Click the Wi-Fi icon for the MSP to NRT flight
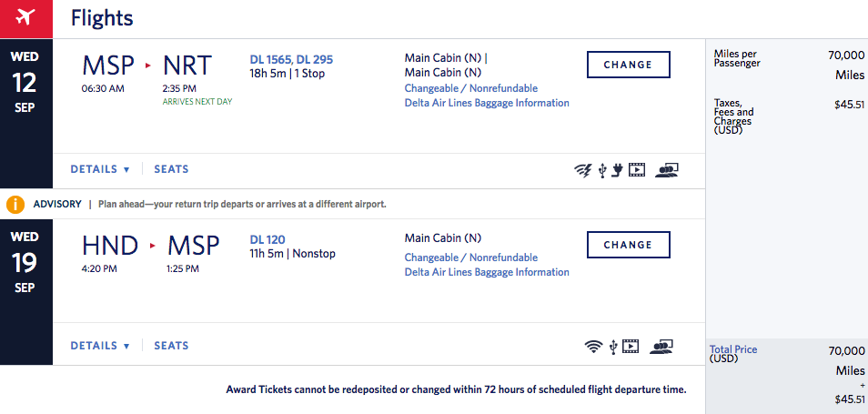This screenshot has width=868, height=414. 582,169
